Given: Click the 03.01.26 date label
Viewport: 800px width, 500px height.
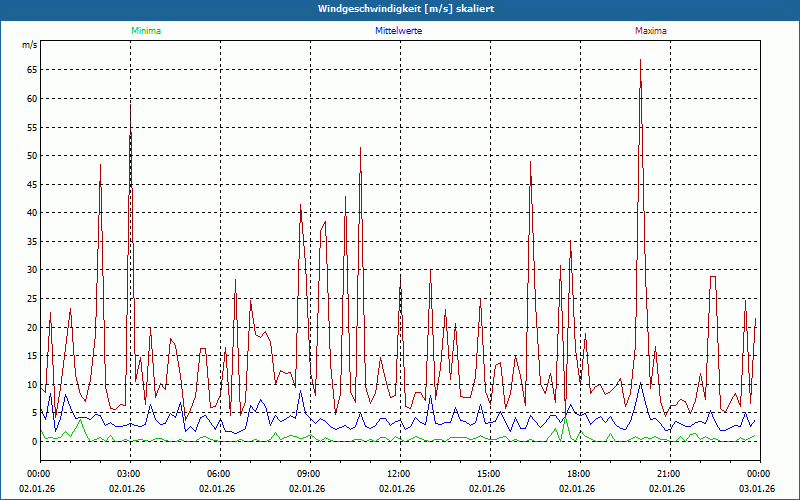Looking at the screenshot, I should (x=757, y=489).
